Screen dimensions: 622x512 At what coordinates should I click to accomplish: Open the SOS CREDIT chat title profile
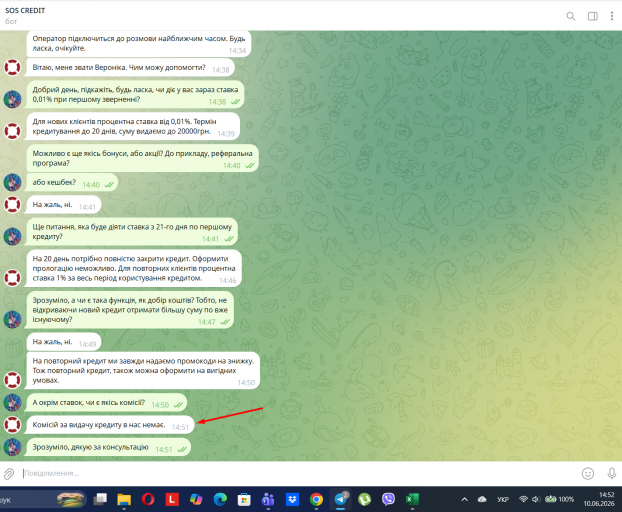25,11
